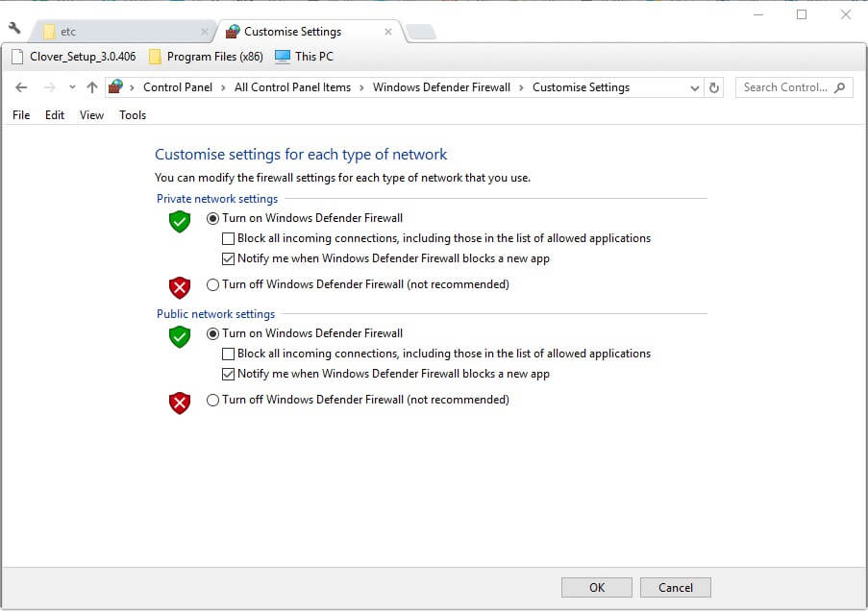
Task: Click the red shield under Private network settings
Action: (180, 287)
